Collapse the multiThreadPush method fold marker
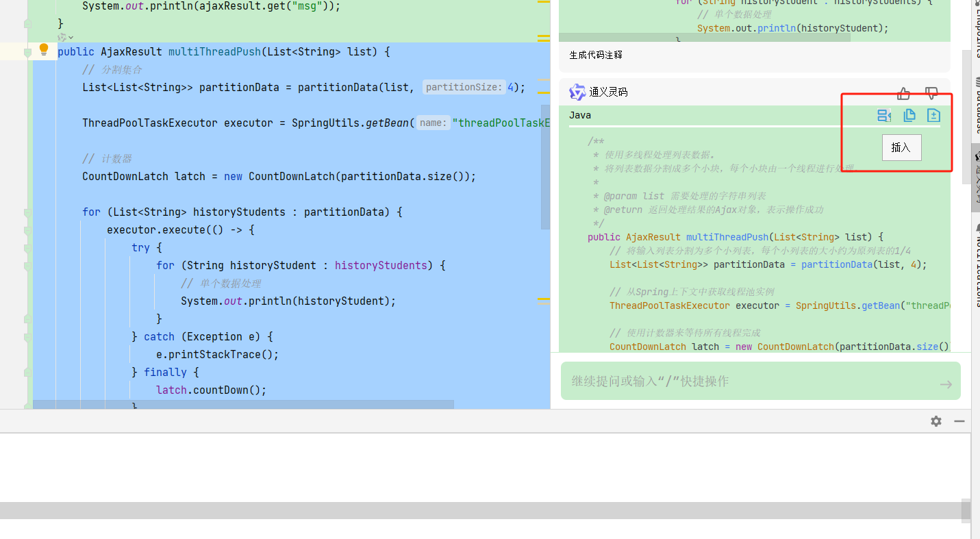 coord(27,52)
